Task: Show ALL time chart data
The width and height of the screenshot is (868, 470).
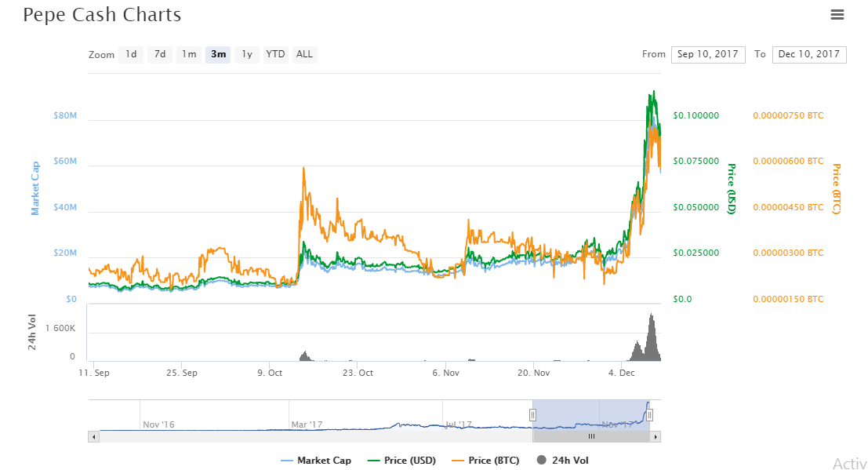Action: (304, 54)
